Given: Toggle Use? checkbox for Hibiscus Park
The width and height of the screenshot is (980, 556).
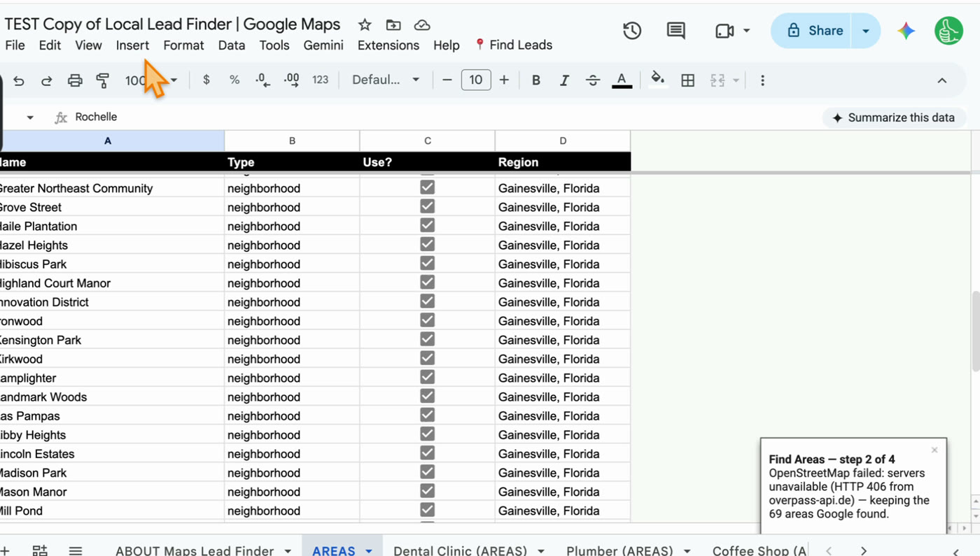Looking at the screenshot, I should pyautogui.click(x=427, y=263).
